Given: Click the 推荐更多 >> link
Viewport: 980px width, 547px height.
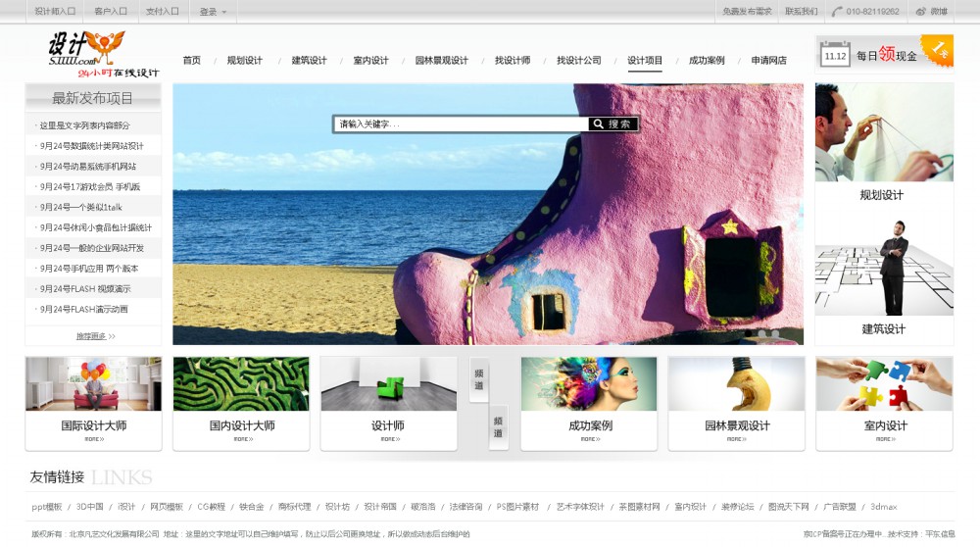Looking at the screenshot, I should 96,336.
